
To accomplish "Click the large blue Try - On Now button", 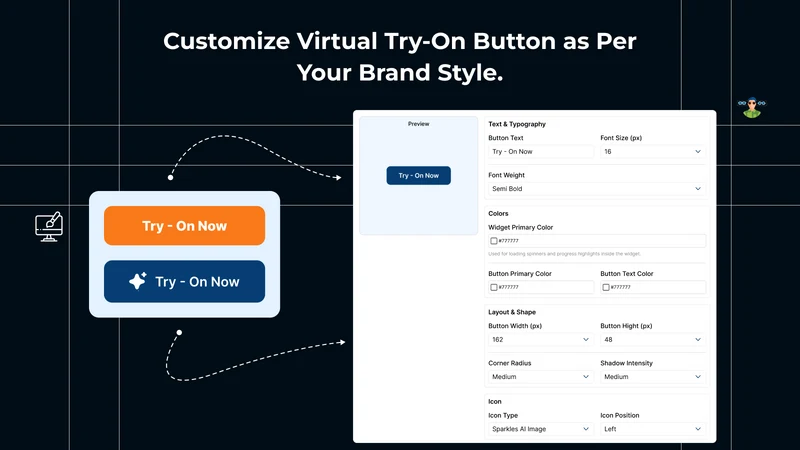I will (x=184, y=281).
